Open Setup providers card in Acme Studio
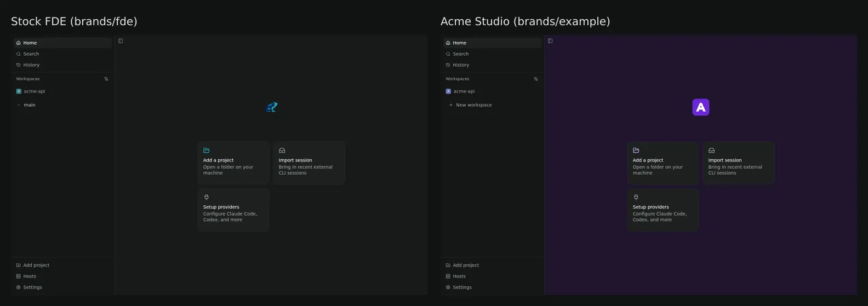 [x=663, y=210]
